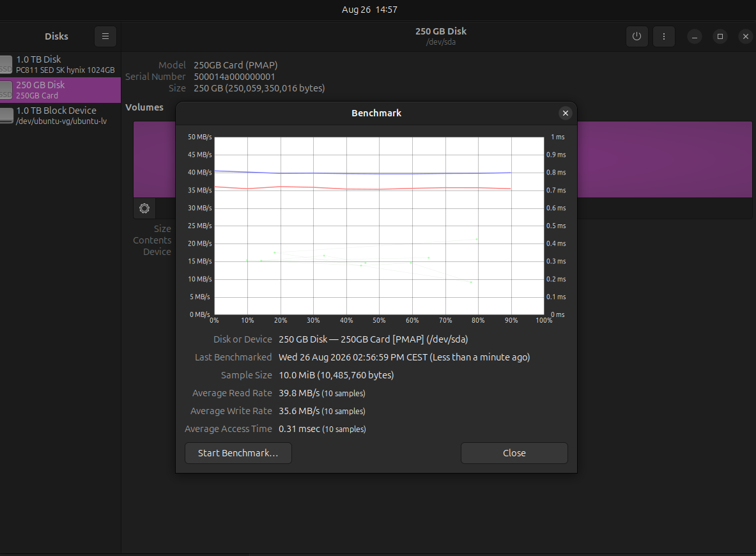Open the drive options three-dot menu

(663, 36)
